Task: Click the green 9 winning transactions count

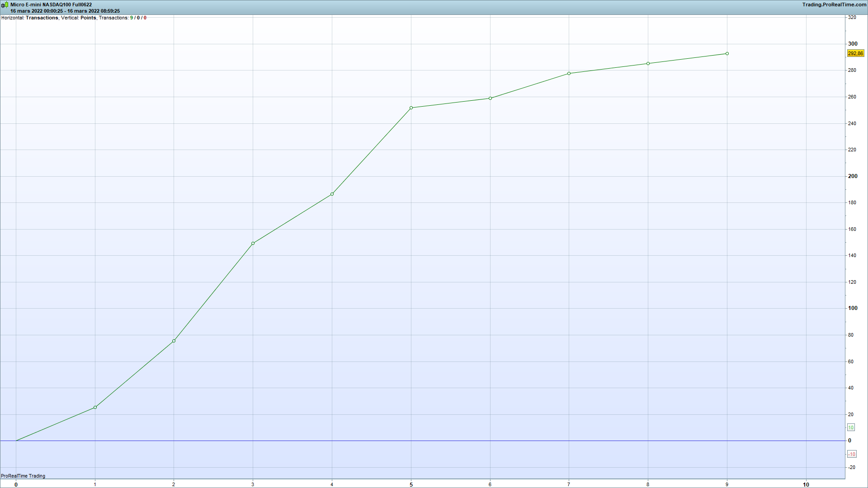Action: pos(132,18)
